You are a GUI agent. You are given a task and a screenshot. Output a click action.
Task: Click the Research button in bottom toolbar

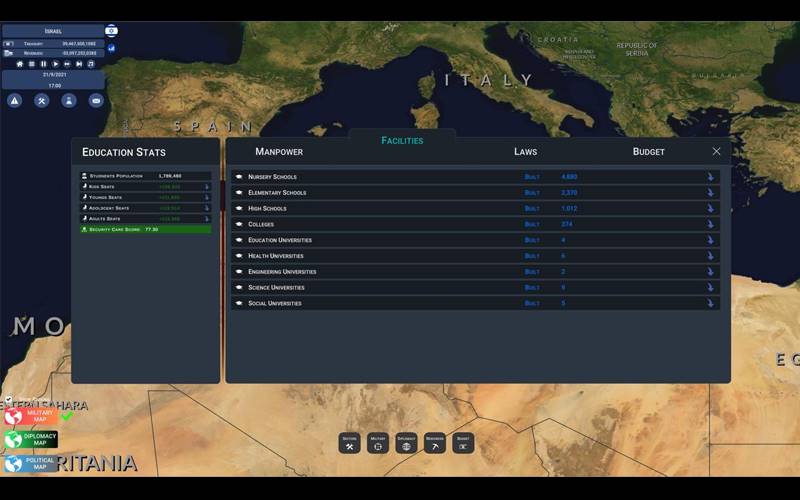click(x=434, y=443)
